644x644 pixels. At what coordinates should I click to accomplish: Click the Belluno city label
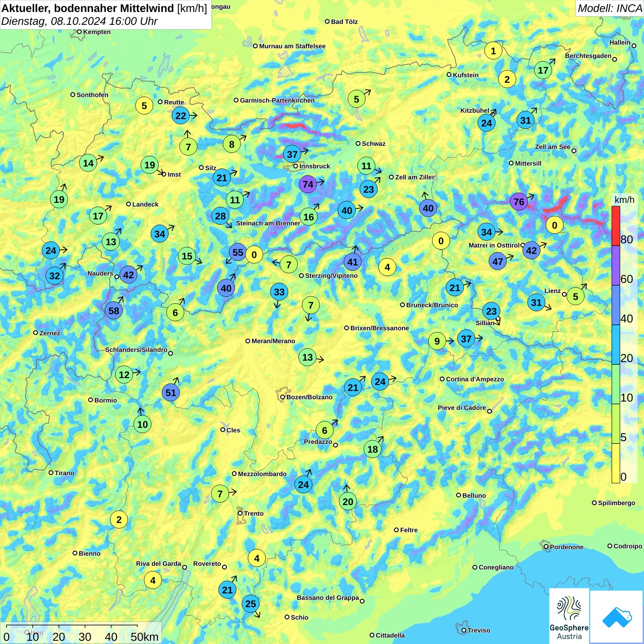pos(474,495)
